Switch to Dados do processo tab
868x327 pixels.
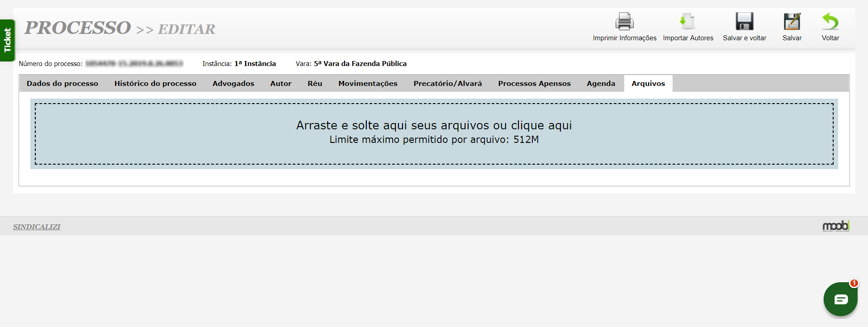[62, 84]
